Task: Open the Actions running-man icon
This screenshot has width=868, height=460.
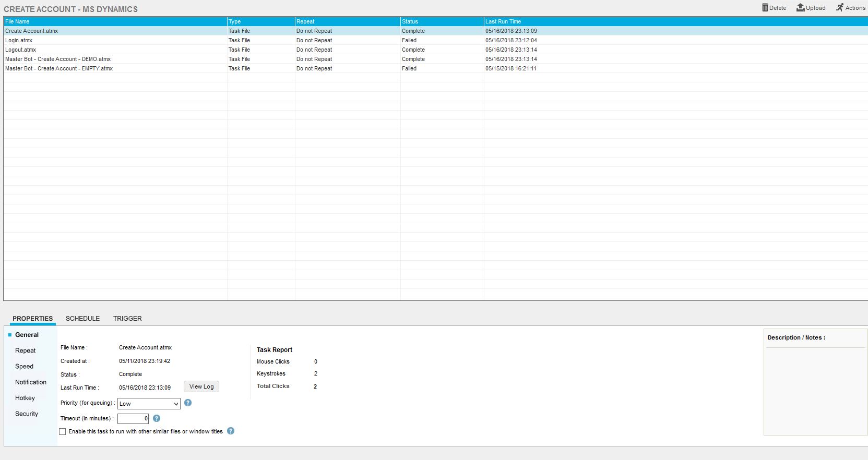Action: tap(839, 8)
